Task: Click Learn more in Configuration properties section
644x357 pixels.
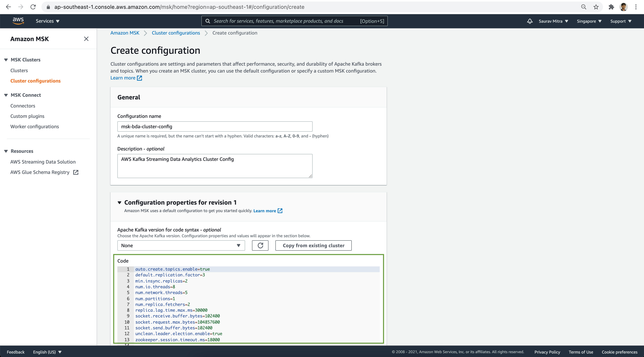Action: point(264,211)
